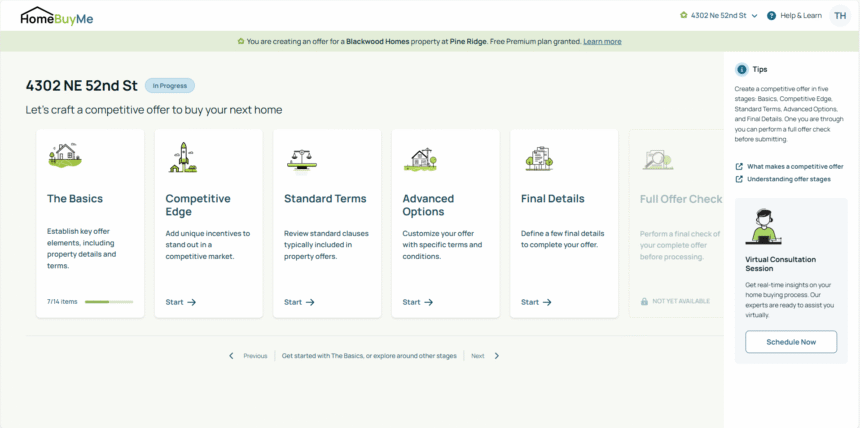Open What makes a competitive offer link
860x428 pixels.
(x=795, y=166)
